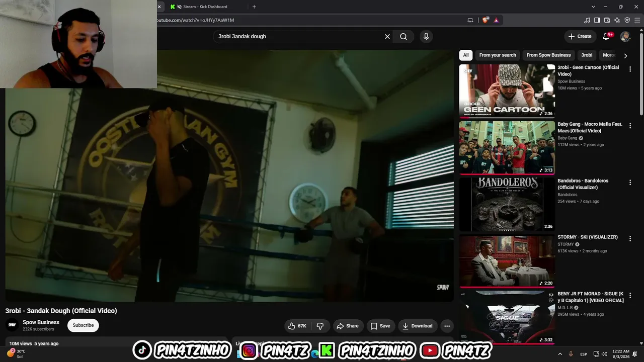Start voice search with the microphone

pyautogui.click(x=426, y=36)
